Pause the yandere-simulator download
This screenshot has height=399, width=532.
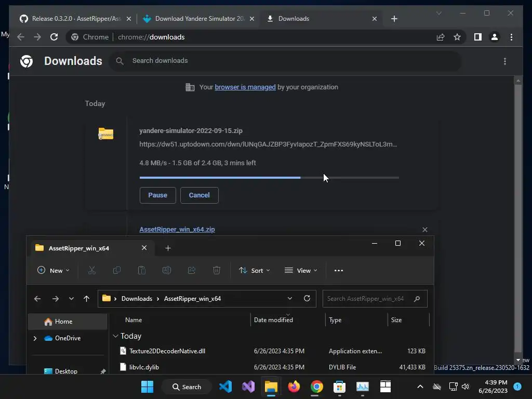[x=158, y=195]
